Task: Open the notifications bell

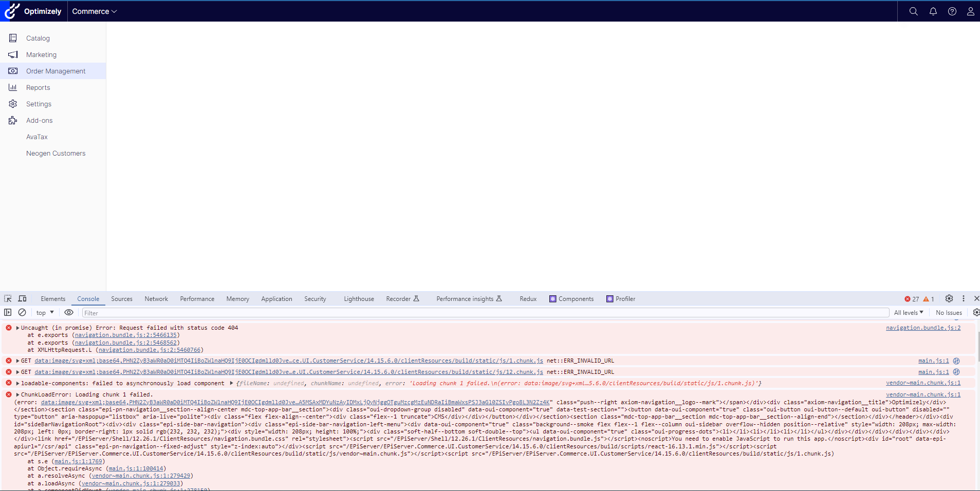Action: (933, 11)
